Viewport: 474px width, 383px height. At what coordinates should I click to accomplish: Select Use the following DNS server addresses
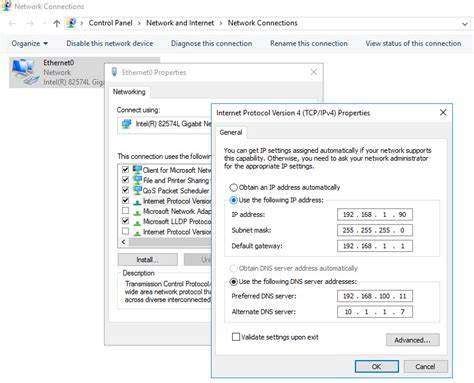[x=234, y=282]
